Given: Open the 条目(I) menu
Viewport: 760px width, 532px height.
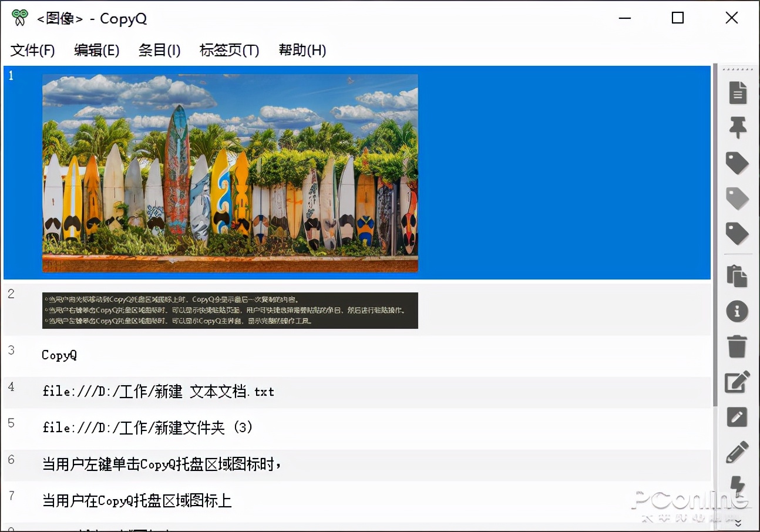Looking at the screenshot, I should pos(159,50).
